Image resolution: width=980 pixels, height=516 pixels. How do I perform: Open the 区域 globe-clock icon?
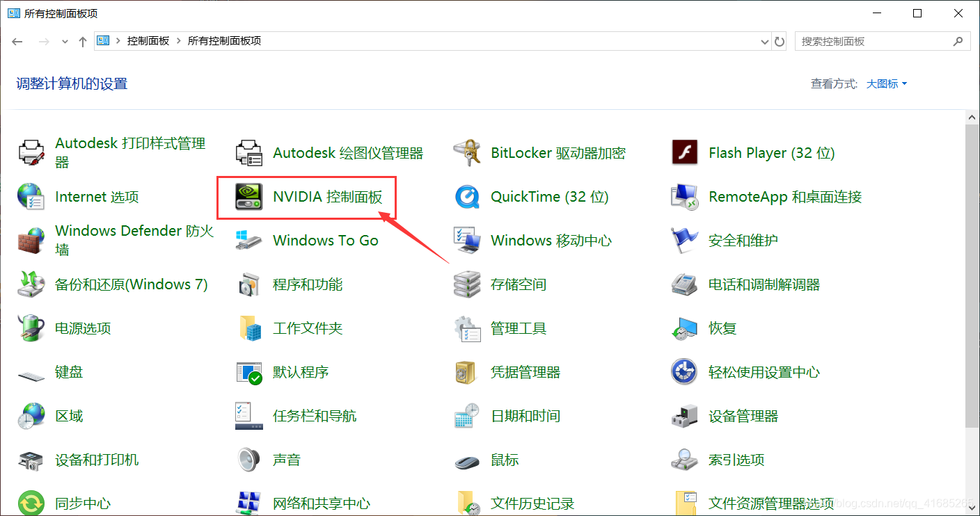[31, 416]
